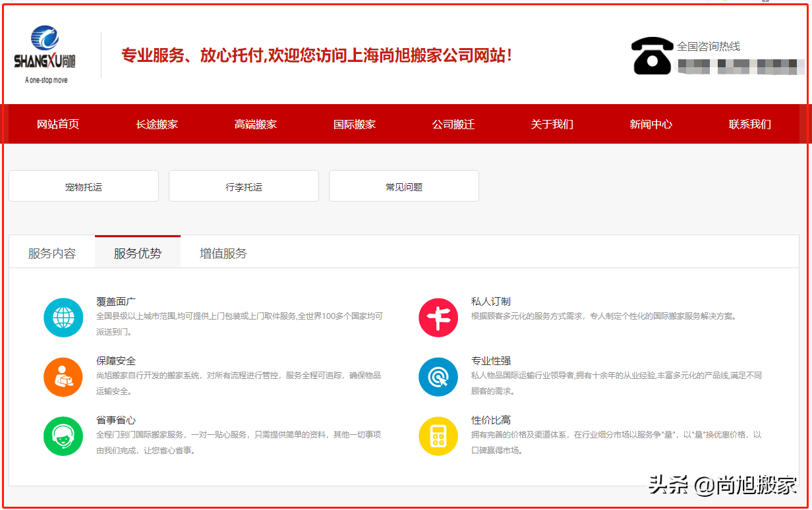The height and width of the screenshot is (510, 812).
Task: Click the description text under 保障安全
Action: [x=239, y=383]
